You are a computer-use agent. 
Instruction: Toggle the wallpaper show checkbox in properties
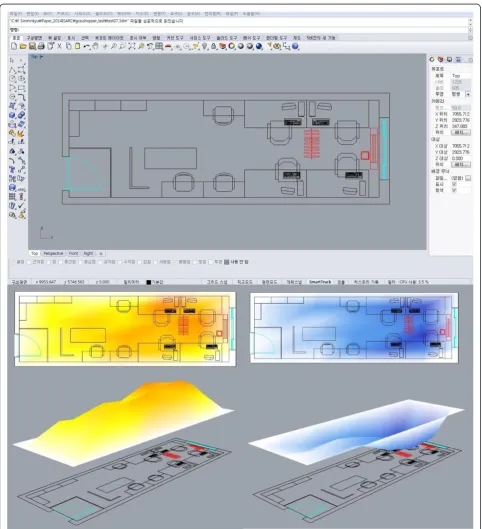point(454,184)
